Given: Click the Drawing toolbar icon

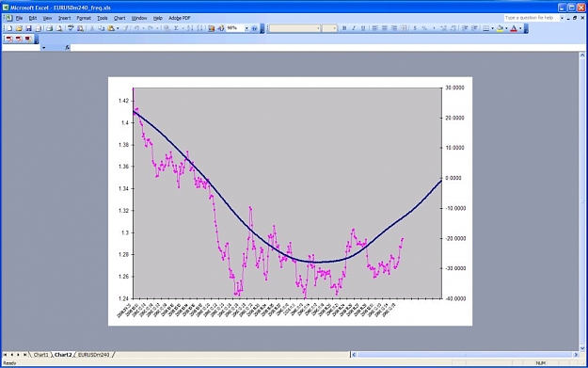Looking at the screenshot, I should [x=221, y=28].
